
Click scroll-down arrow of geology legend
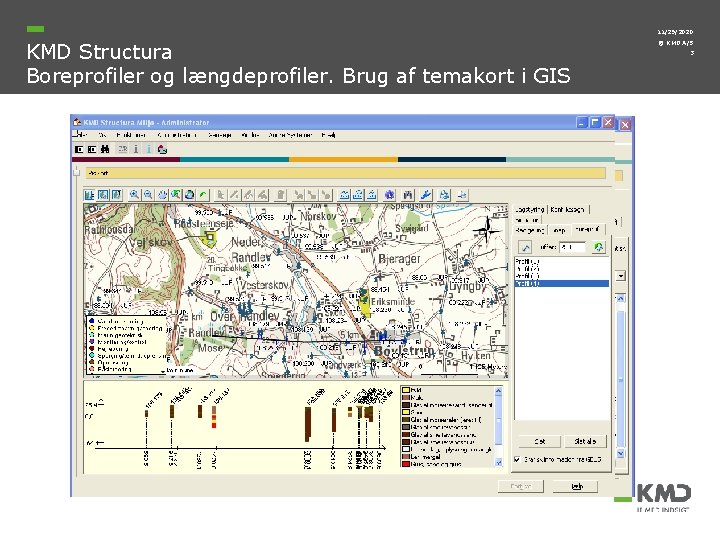pos(498,462)
